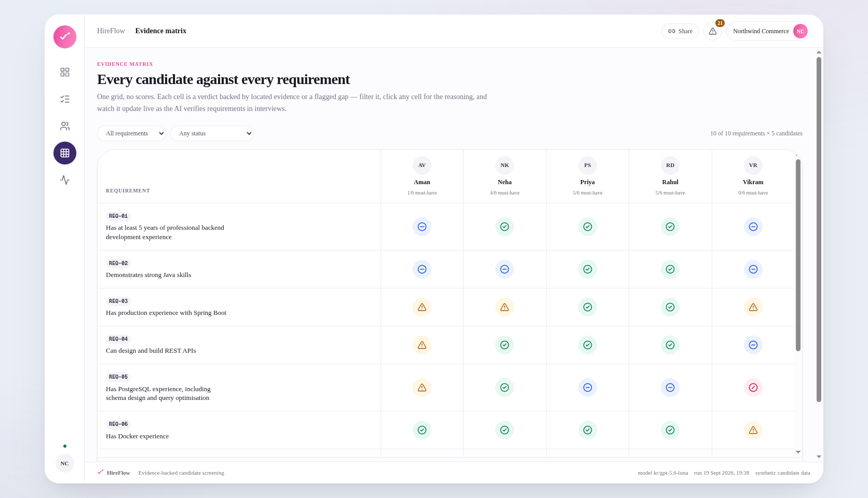Screen dimensions: 868x498
Task: Select the candidate name Rahul
Action: [x=670, y=182]
